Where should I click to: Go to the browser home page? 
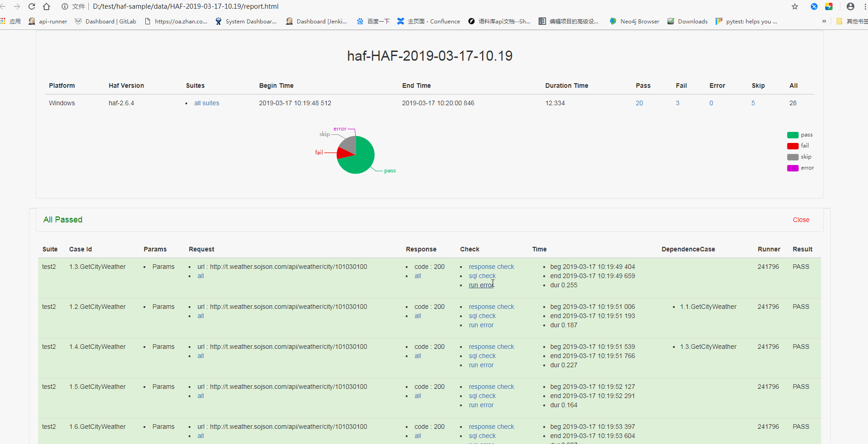coord(46,6)
